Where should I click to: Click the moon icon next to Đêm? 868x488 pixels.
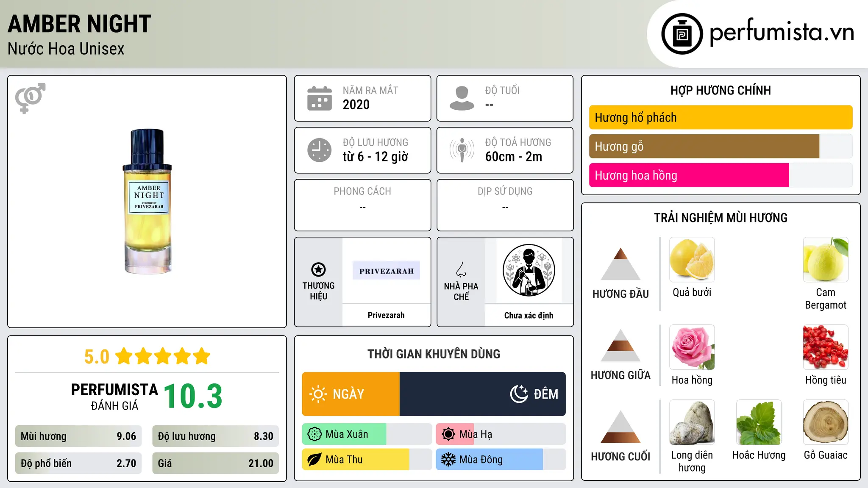pos(519,394)
